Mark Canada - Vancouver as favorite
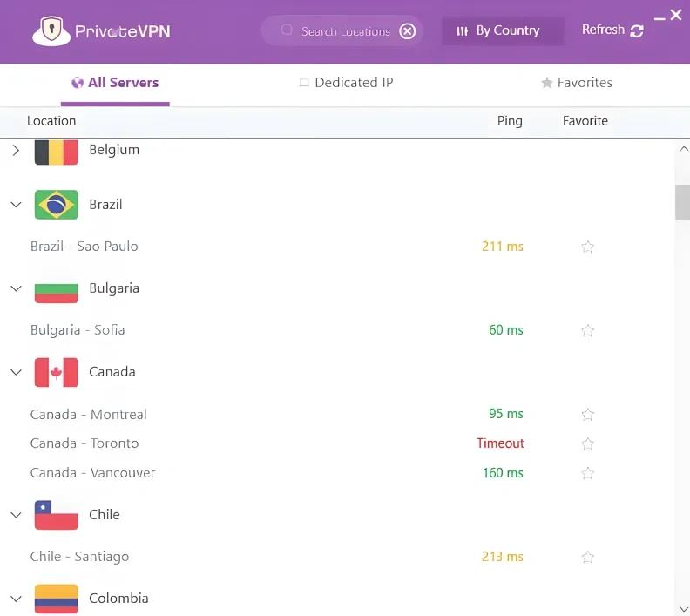690x616 pixels. 587,473
